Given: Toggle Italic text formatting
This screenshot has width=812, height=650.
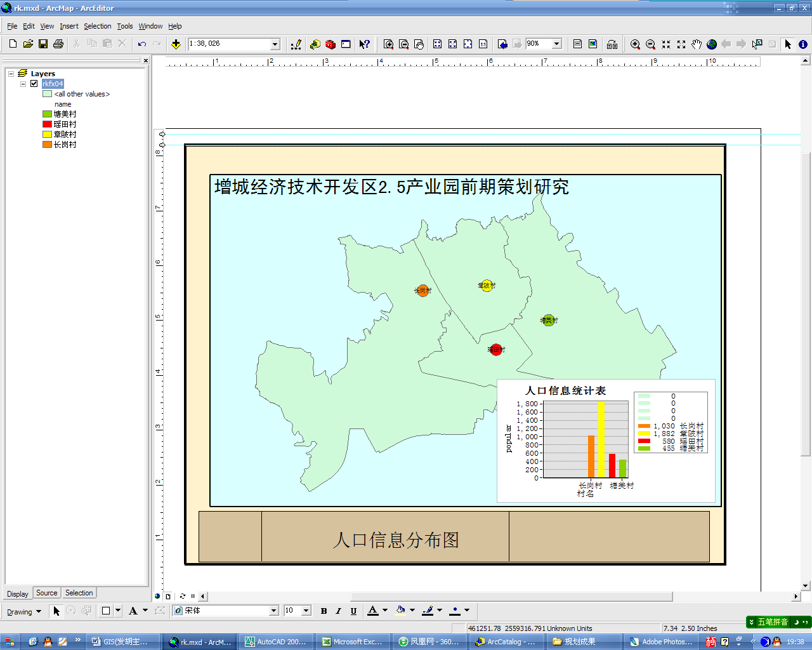Looking at the screenshot, I should (338, 611).
